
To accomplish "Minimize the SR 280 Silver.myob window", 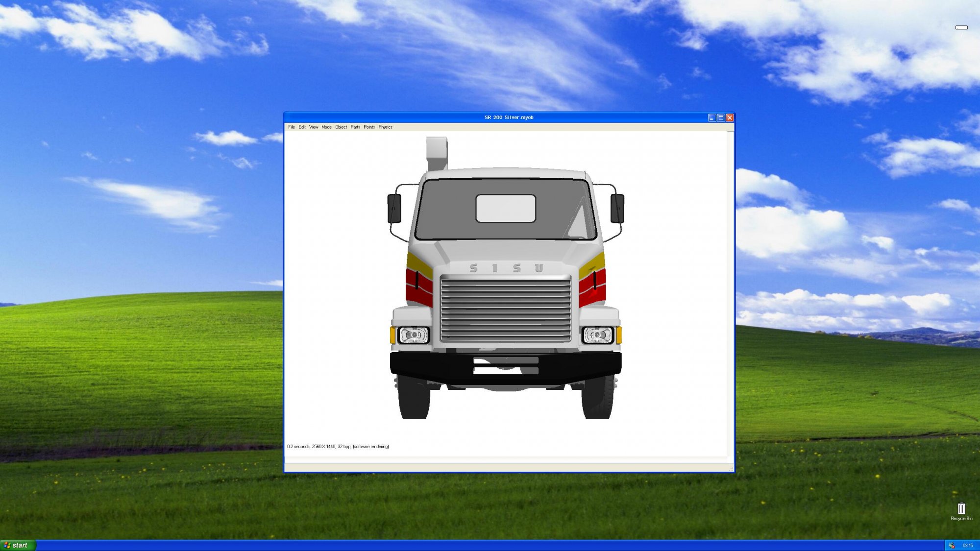I will [x=712, y=118].
